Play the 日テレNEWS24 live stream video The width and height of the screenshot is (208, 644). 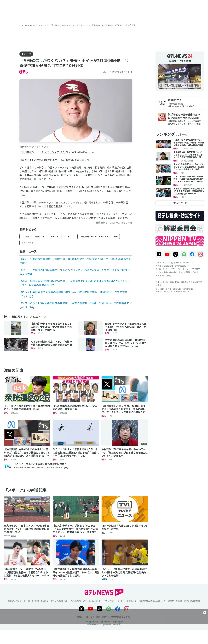click(x=180, y=76)
